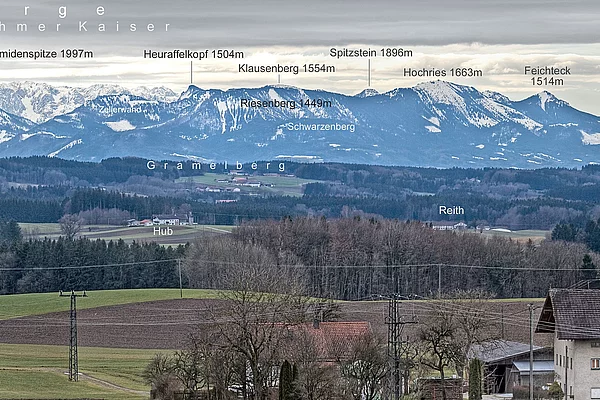
Task: Click marker line below Heuraffelkopf label
Action: point(191,72)
